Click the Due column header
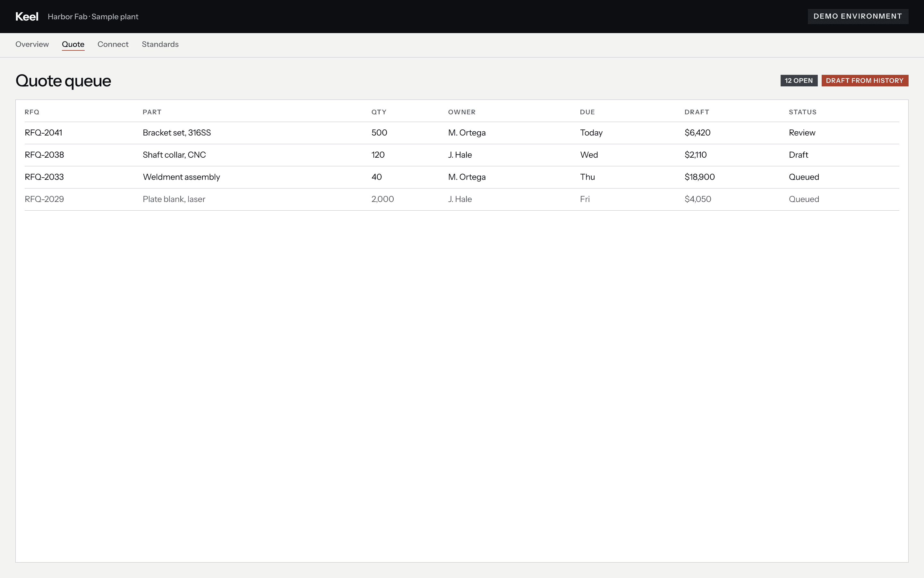Viewport: 924px width, 578px height. (x=587, y=112)
